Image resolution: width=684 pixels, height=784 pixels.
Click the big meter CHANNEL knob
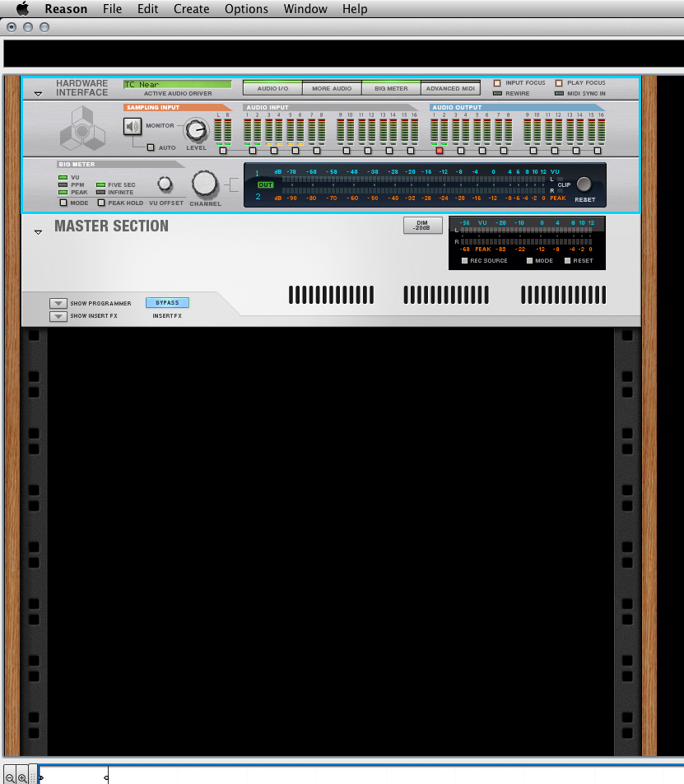click(x=205, y=184)
